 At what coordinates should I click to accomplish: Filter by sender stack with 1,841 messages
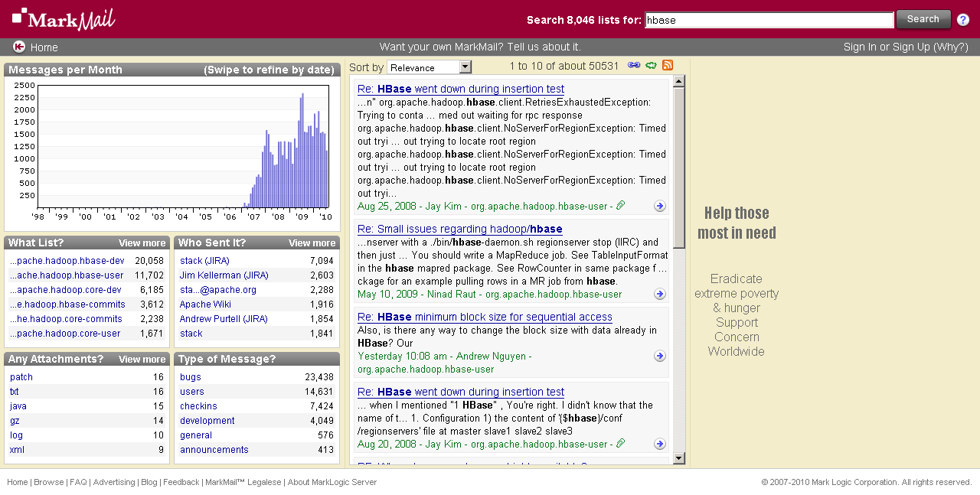(191, 334)
